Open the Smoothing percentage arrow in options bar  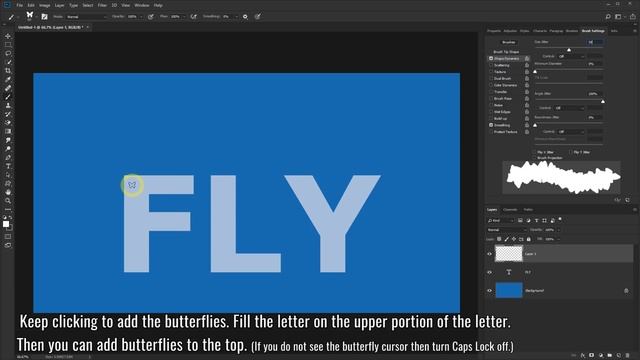(236, 17)
